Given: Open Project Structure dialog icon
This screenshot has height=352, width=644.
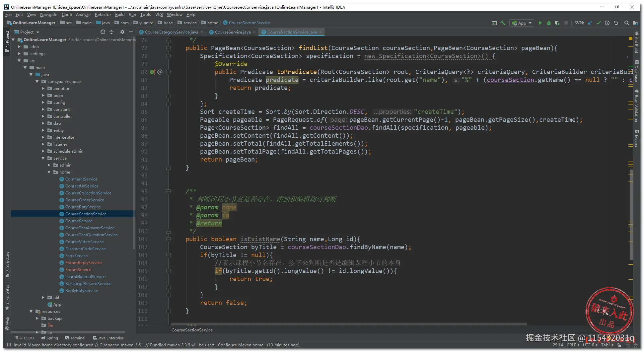Looking at the screenshot, I should click(x=635, y=23).
